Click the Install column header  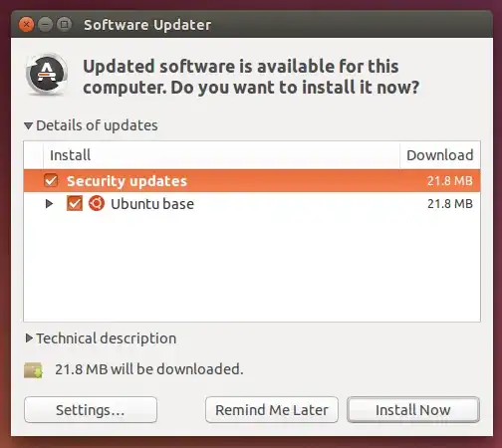point(221,155)
